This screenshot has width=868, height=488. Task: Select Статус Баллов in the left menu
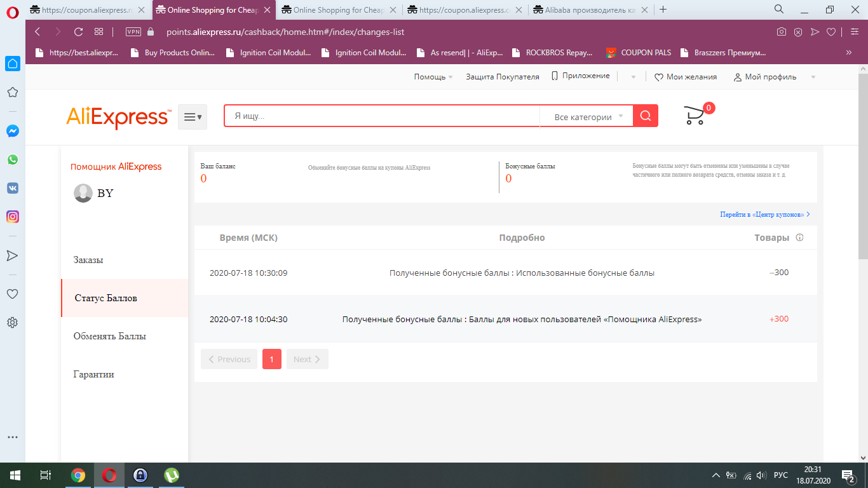[125, 298]
